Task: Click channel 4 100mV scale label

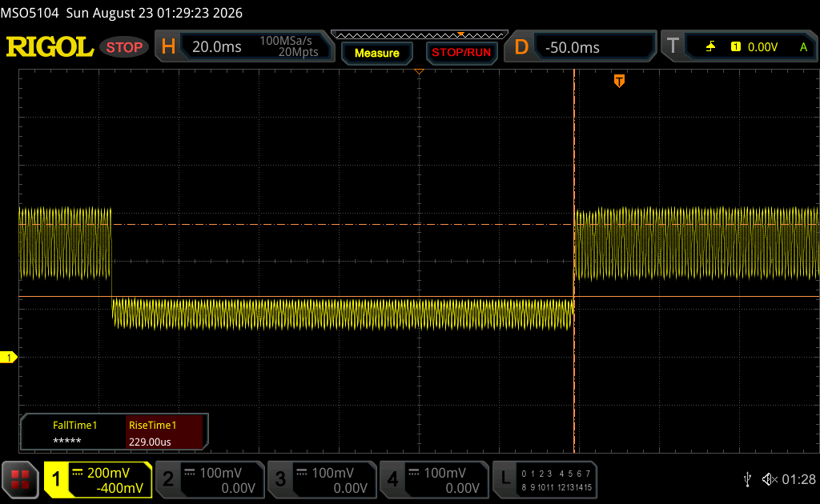Action: tap(445, 473)
